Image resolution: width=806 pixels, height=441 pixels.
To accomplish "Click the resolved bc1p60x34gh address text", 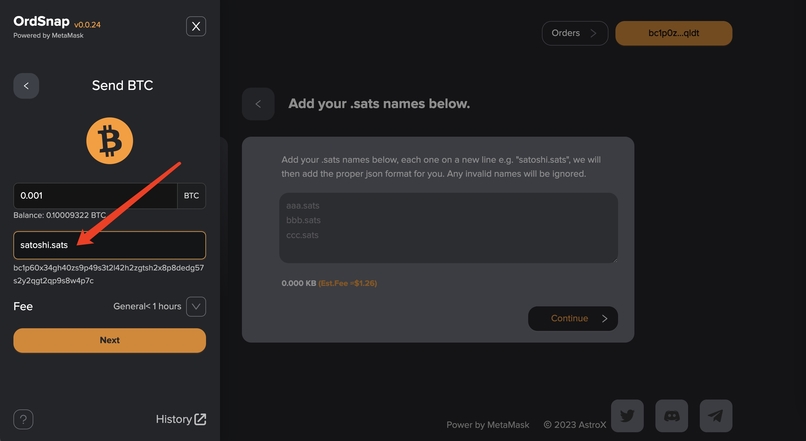I will (108, 274).
